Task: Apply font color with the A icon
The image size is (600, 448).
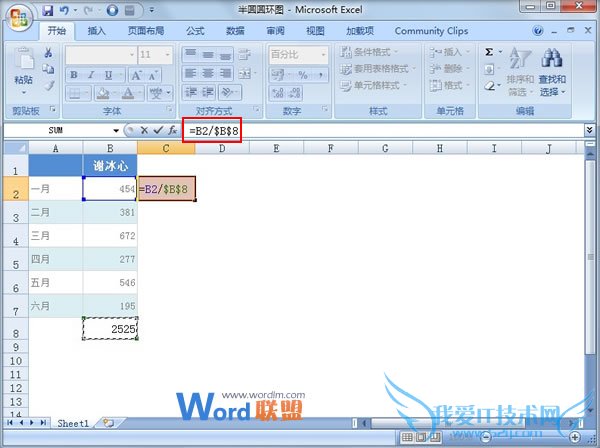Action: (x=128, y=93)
